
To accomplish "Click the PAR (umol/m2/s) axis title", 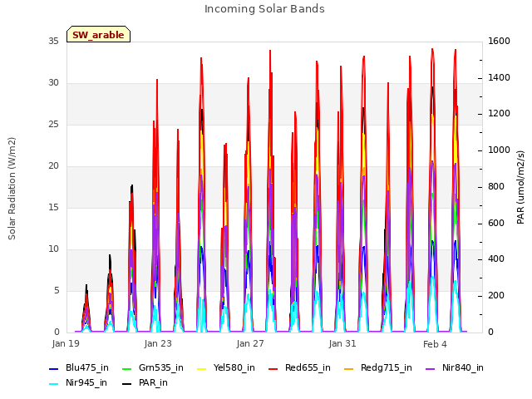I will point(521,187).
